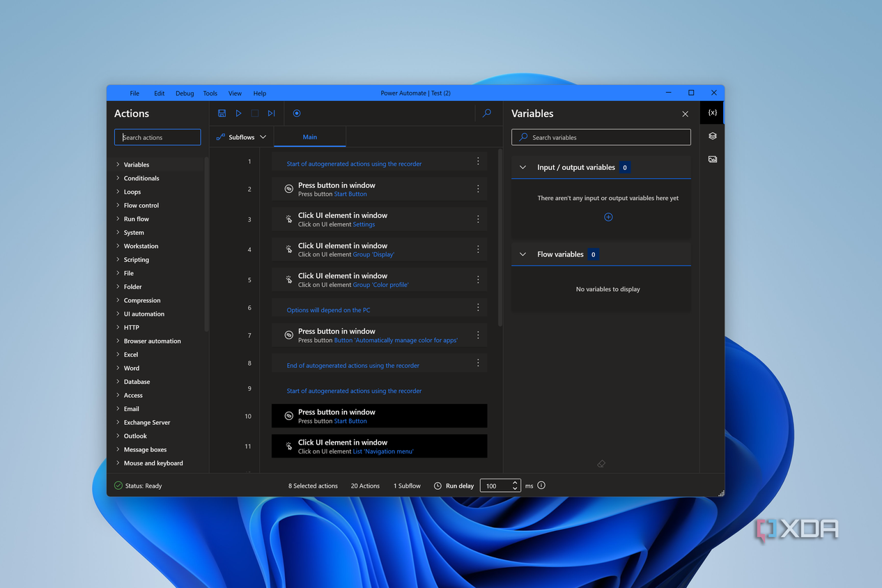Click the Start Button link in row 10
The image size is (882, 588).
click(350, 421)
